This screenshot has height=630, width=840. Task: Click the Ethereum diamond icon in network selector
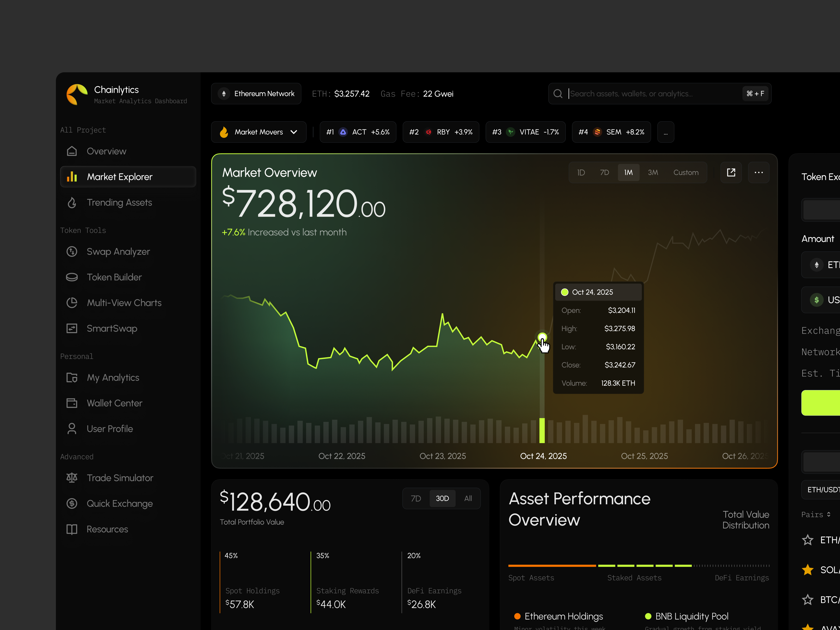point(224,94)
